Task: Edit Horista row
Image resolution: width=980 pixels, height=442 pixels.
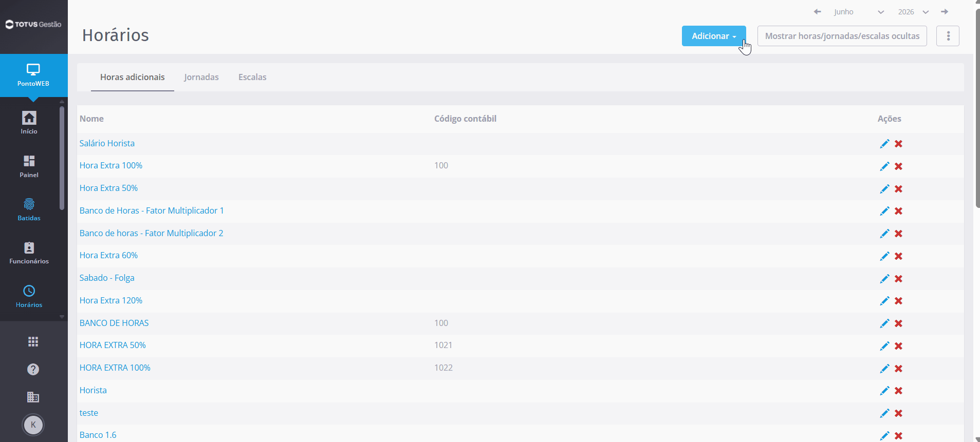Action: point(884,391)
